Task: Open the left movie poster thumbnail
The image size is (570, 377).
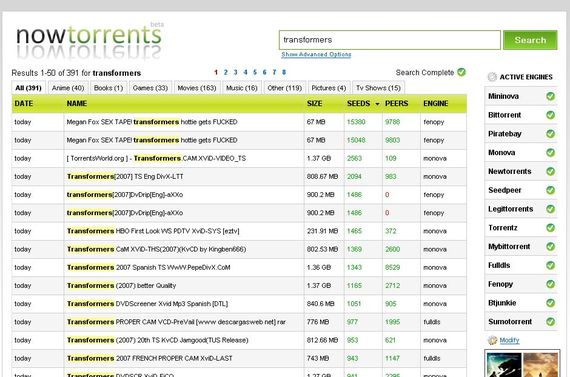Action: click(x=503, y=364)
